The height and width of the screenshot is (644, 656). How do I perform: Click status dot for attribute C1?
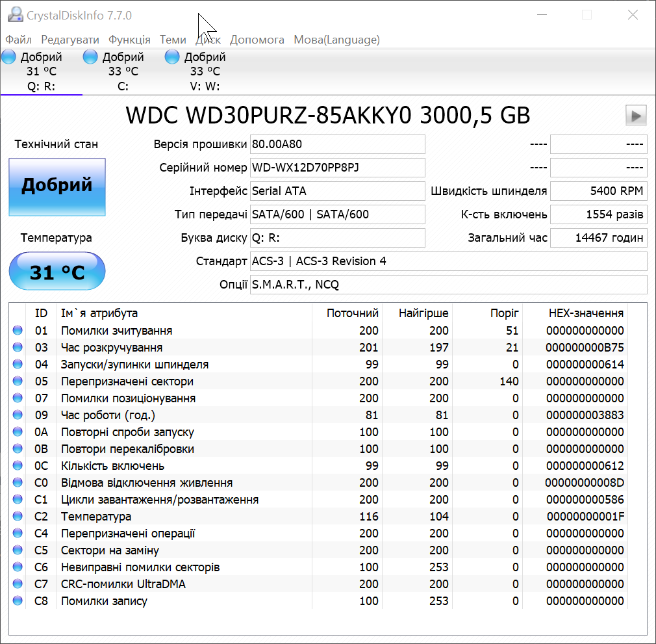pyautogui.click(x=18, y=499)
